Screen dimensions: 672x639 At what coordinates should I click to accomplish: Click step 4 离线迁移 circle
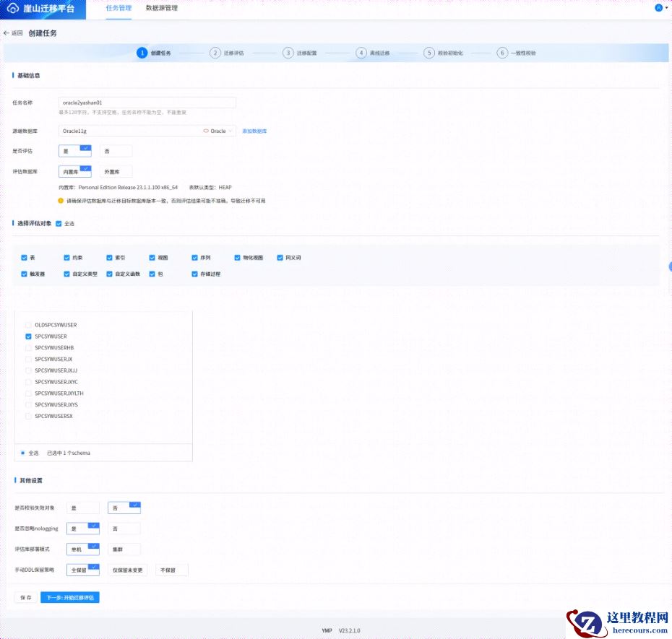click(361, 53)
